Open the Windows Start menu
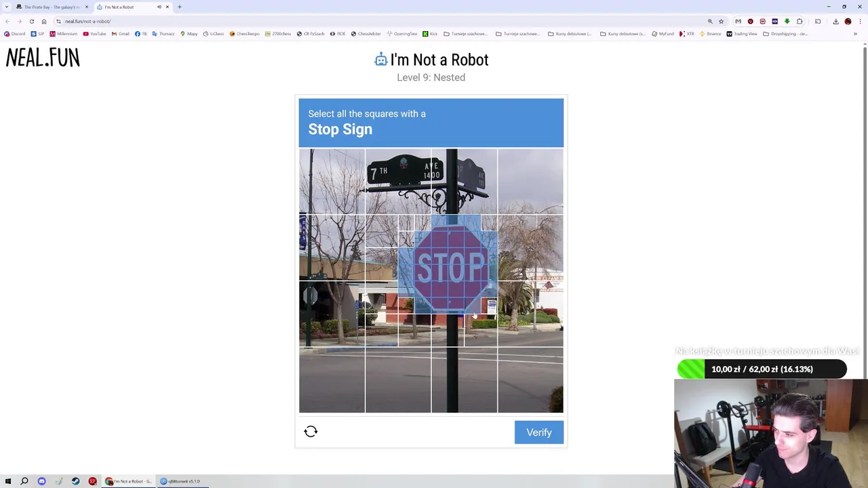868x488 pixels. 7,481
